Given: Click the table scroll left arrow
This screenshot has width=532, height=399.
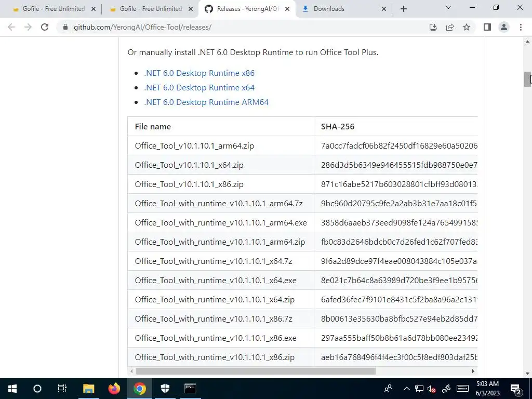Looking at the screenshot, I should click(131, 371).
